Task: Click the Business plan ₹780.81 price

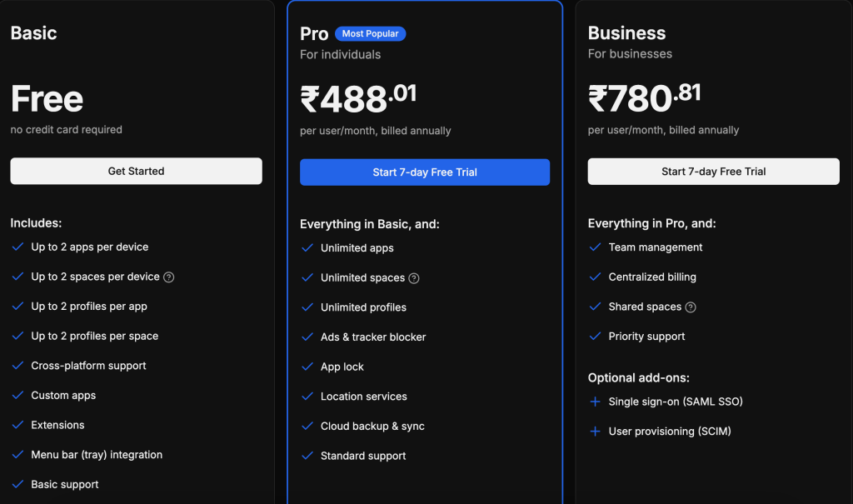Action: [x=645, y=98]
